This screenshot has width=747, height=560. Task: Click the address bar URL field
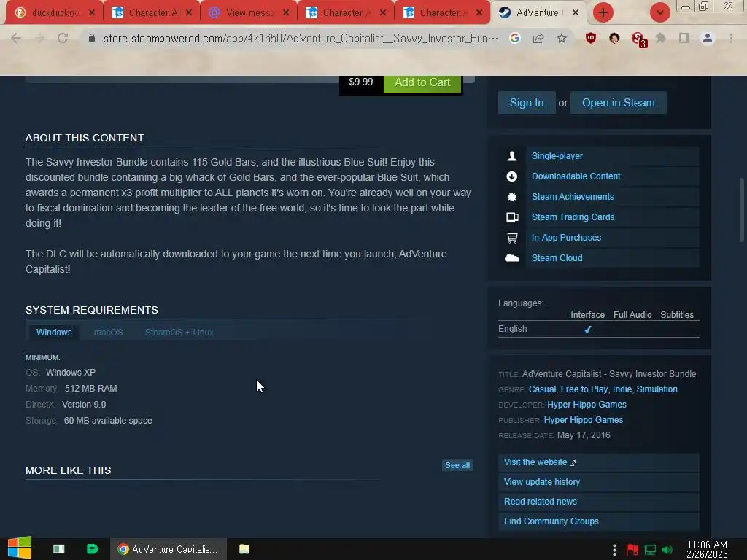[301, 38]
